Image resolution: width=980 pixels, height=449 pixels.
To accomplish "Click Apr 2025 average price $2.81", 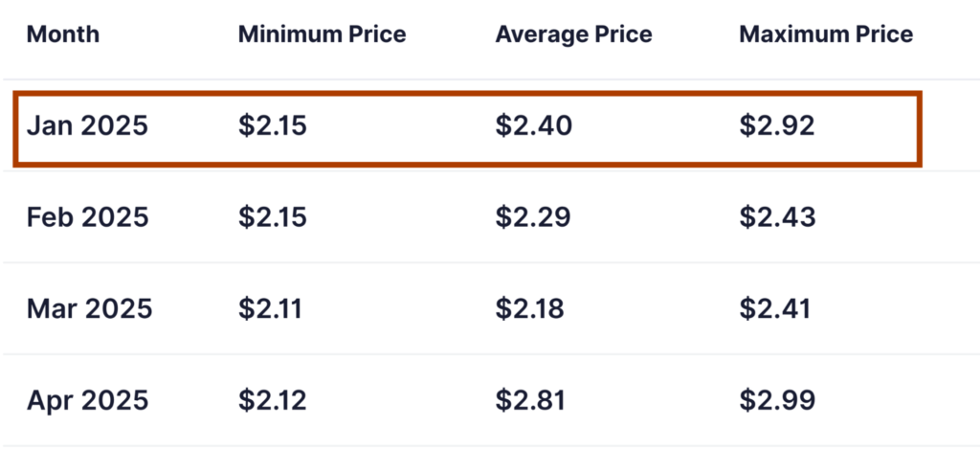I will [x=530, y=400].
